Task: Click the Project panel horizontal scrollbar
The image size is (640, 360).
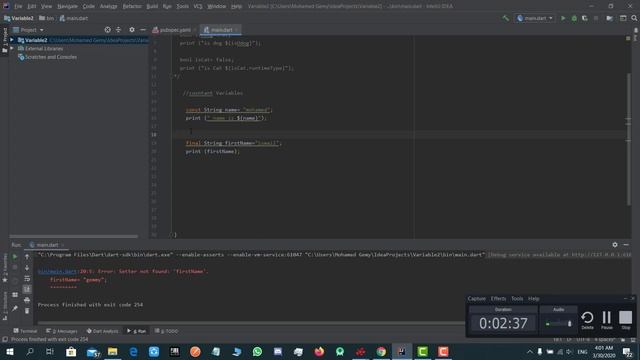Action: coord(73,236)
